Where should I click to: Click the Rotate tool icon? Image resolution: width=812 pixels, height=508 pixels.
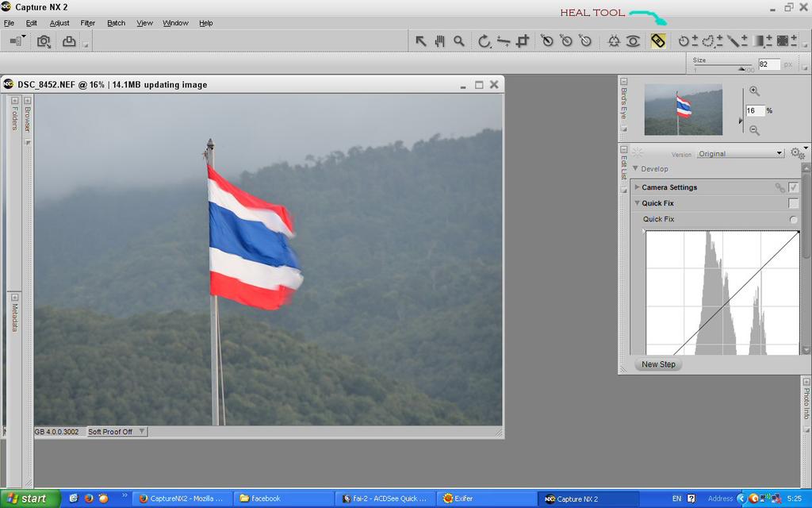tap(484, 41)
